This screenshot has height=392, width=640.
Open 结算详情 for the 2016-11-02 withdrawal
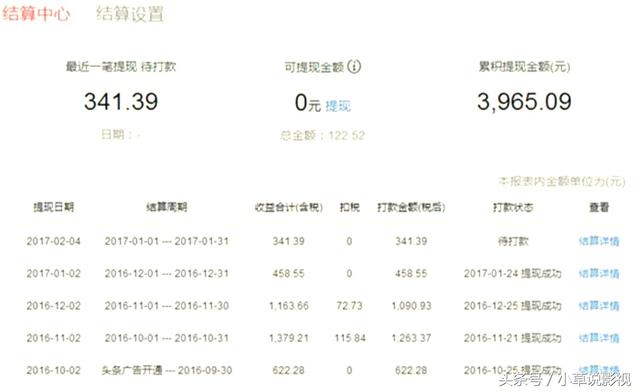599,338
